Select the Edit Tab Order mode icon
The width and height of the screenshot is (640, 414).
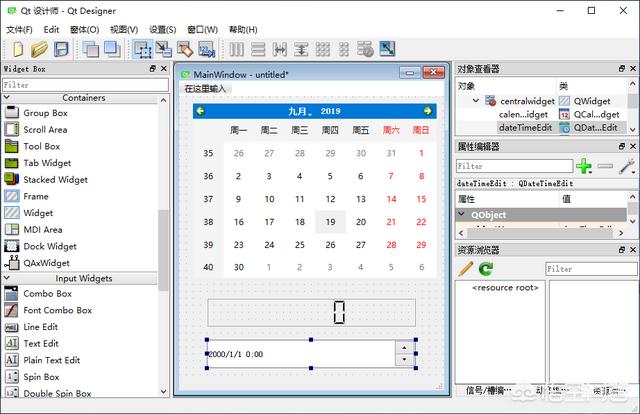click(x=207, y=49)
